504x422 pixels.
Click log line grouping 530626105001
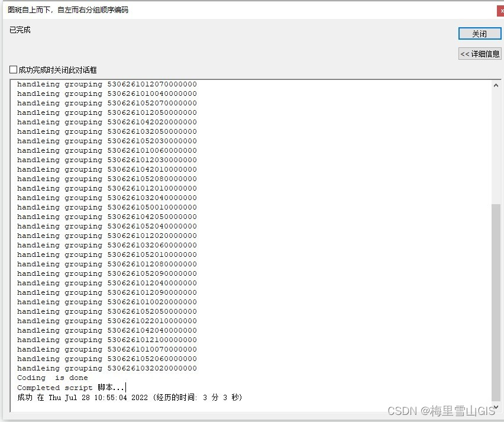(106, 207)
